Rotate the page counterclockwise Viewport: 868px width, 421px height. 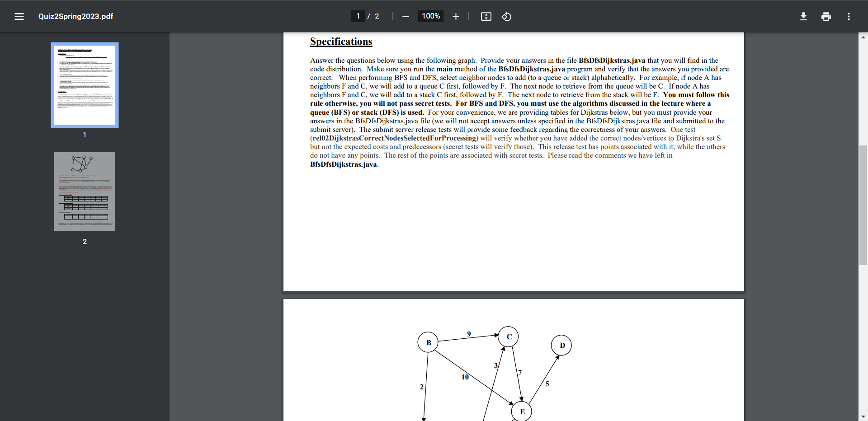(506, 16)
